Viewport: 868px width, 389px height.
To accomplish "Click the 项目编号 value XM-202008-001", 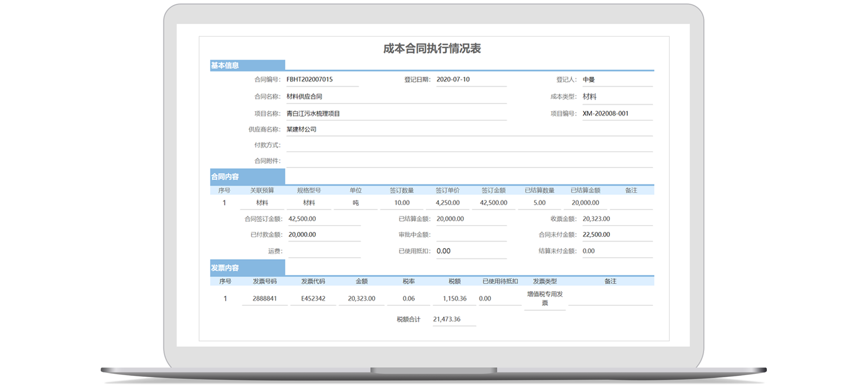I will click(x=617, y=114).
